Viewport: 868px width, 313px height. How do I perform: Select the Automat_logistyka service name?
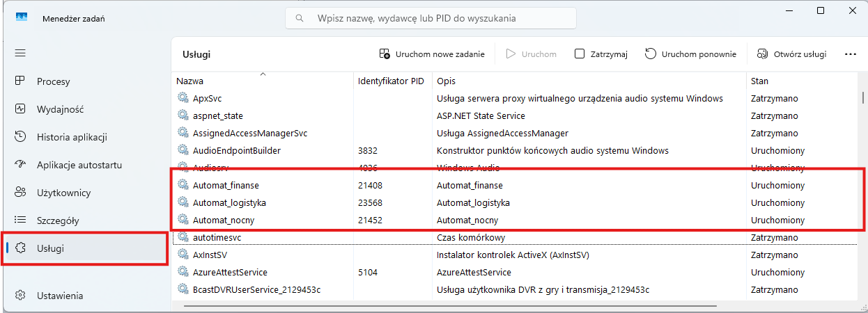coord(229,202)
